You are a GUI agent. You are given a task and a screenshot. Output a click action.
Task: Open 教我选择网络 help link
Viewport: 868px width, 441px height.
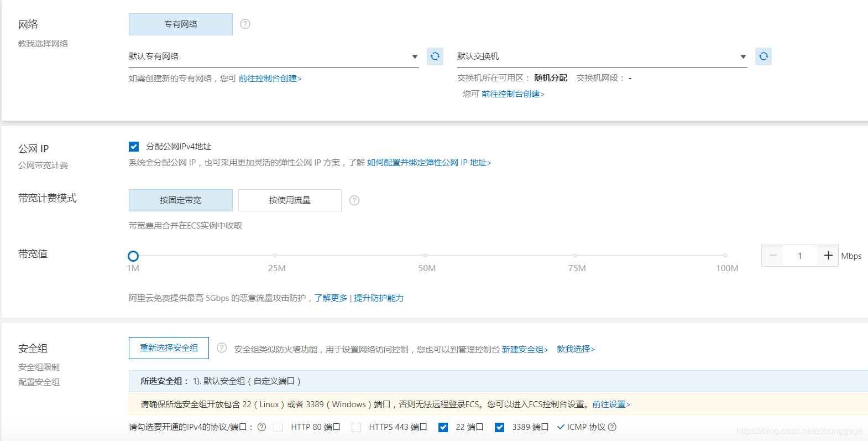coord(43,43)
